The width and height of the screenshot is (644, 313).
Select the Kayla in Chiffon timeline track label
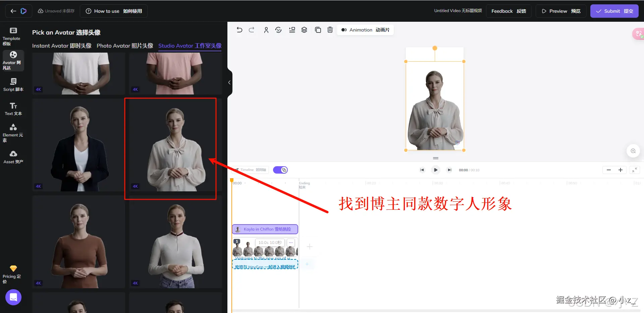265,229
